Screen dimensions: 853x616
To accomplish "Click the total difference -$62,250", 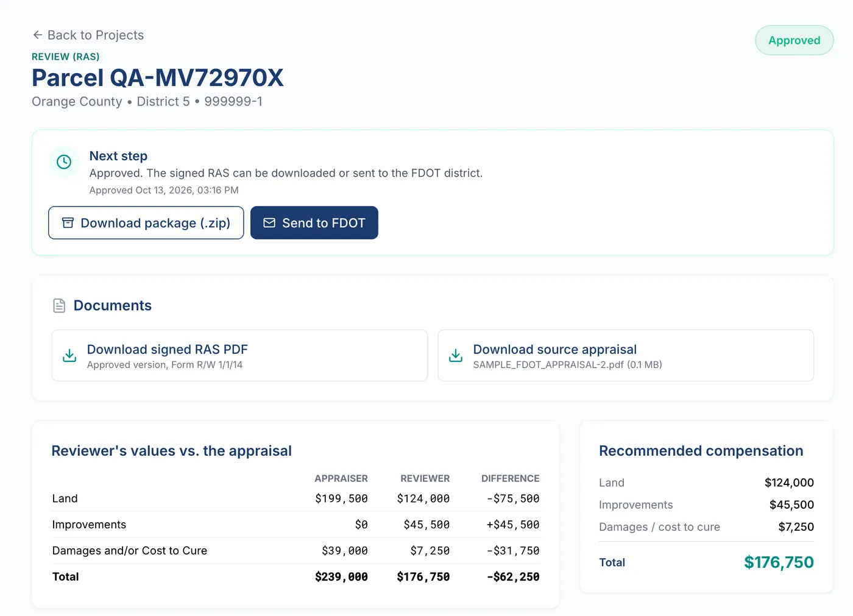I will point(513,576).
